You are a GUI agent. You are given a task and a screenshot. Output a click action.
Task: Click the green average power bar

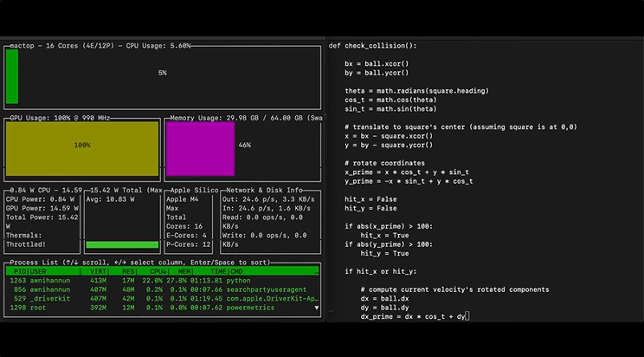point(122,244)
